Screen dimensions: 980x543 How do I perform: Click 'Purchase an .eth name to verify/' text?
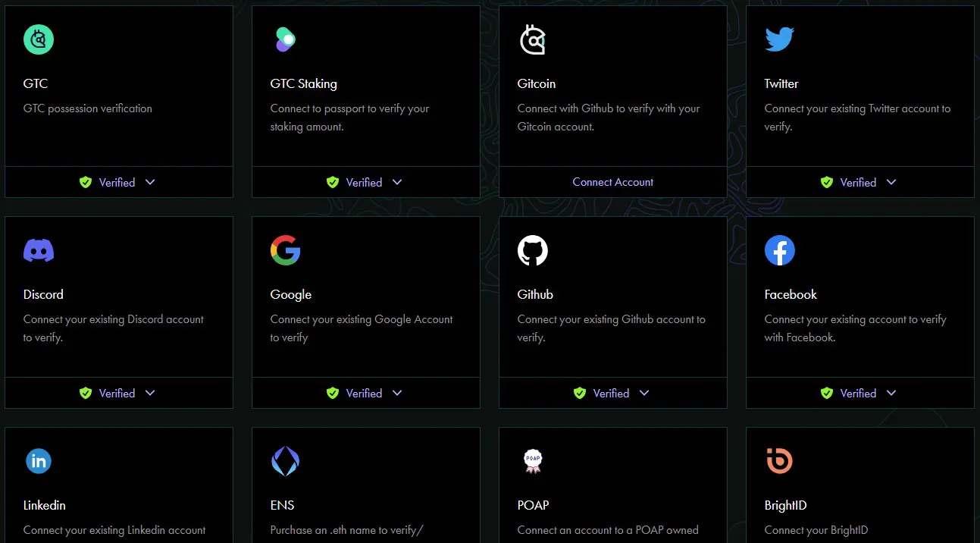pyautogui.click(x=346, y=530)
